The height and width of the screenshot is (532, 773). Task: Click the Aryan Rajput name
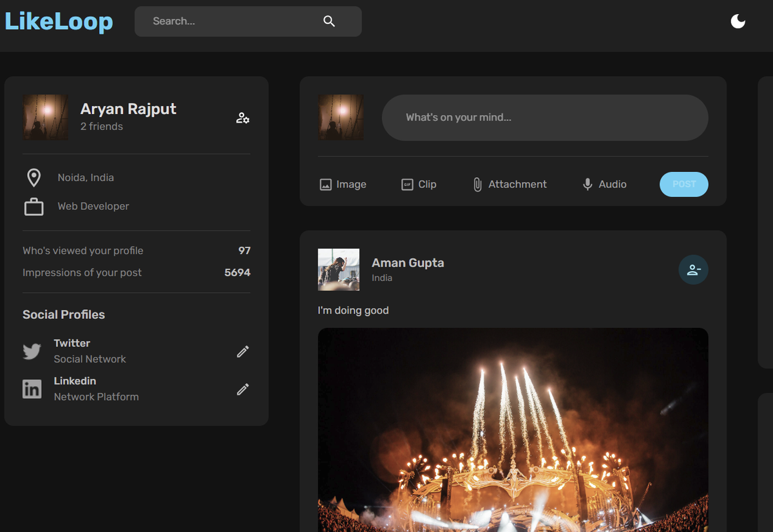tap(128, 109)
